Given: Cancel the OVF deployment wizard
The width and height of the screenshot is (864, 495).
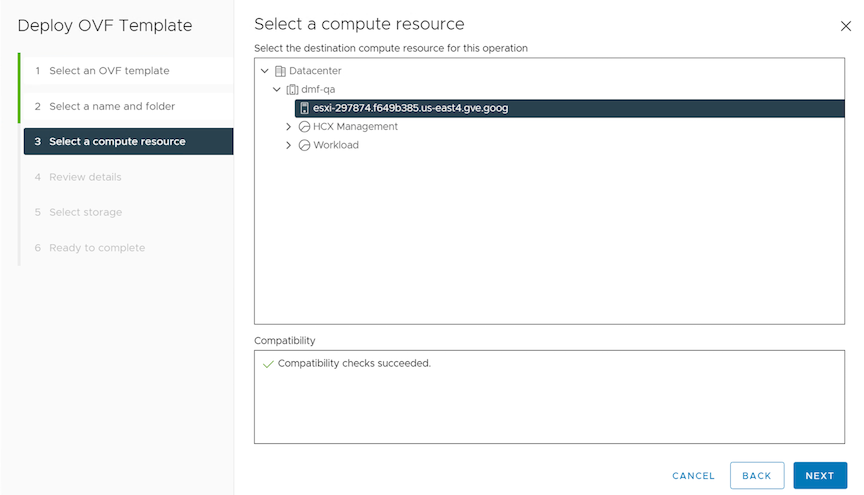Looking at the screenshot, I should point(693,476).
